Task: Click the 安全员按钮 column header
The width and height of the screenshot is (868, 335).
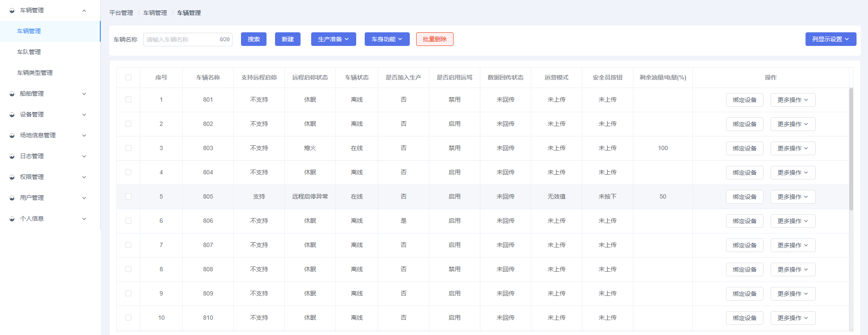Action: tap(607, 77)
